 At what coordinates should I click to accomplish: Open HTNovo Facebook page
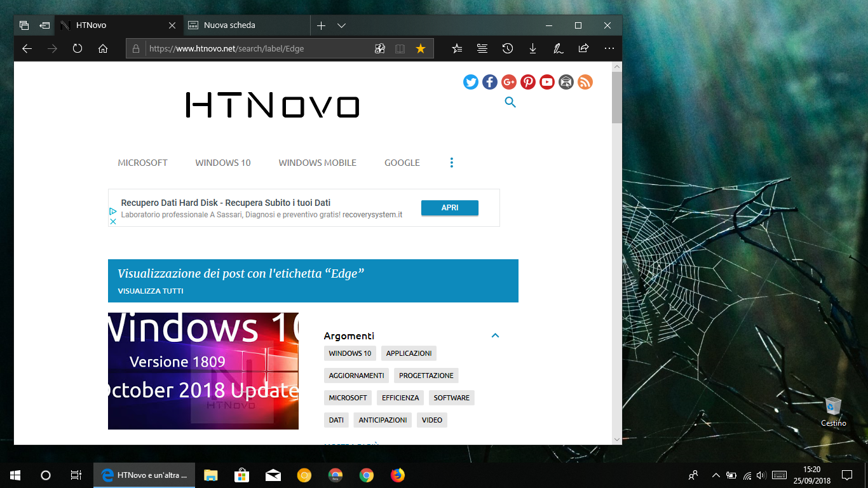tap(490, 82)
